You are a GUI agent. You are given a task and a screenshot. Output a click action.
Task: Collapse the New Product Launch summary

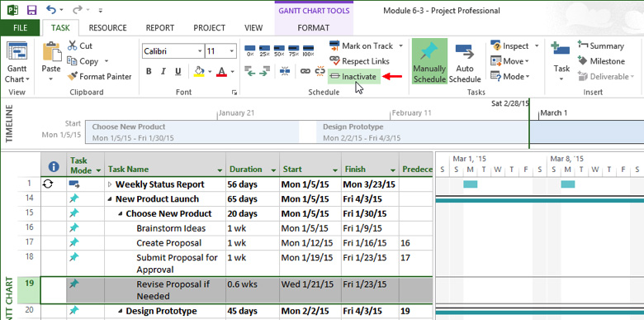point(110,199)
